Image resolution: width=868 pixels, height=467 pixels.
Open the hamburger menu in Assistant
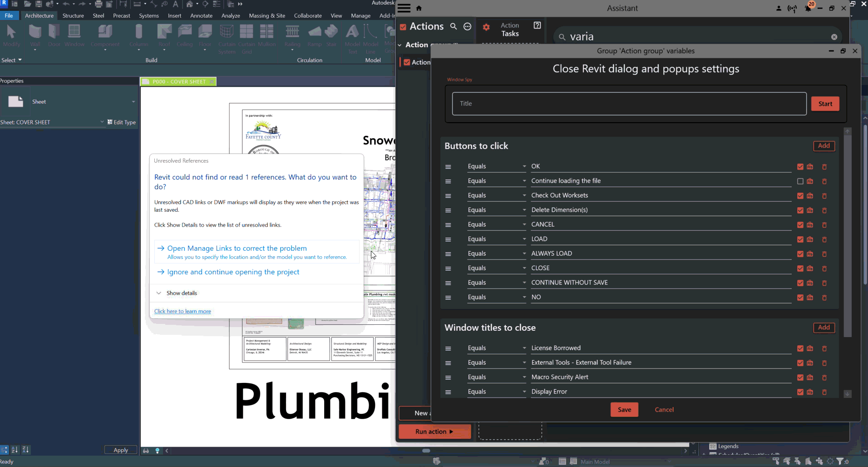404,8
